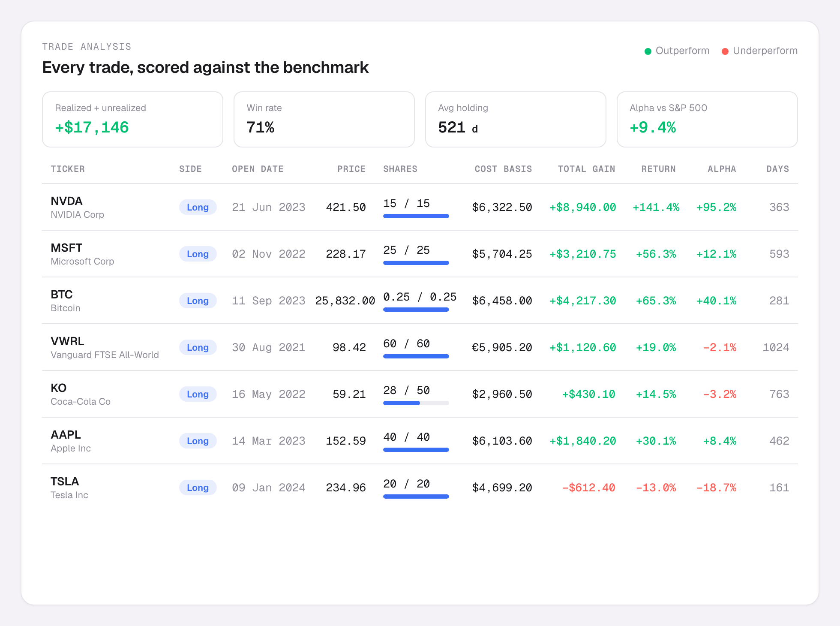This screenshot has height=626, width=840.
Task: Click return value -13.0%
Action: (656, 488)
